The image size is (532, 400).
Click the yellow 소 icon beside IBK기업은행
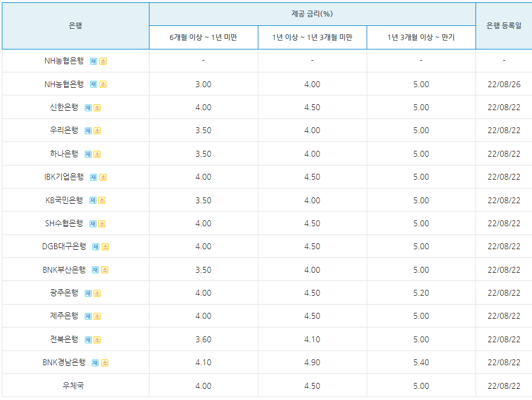click(x=103, y=177)
